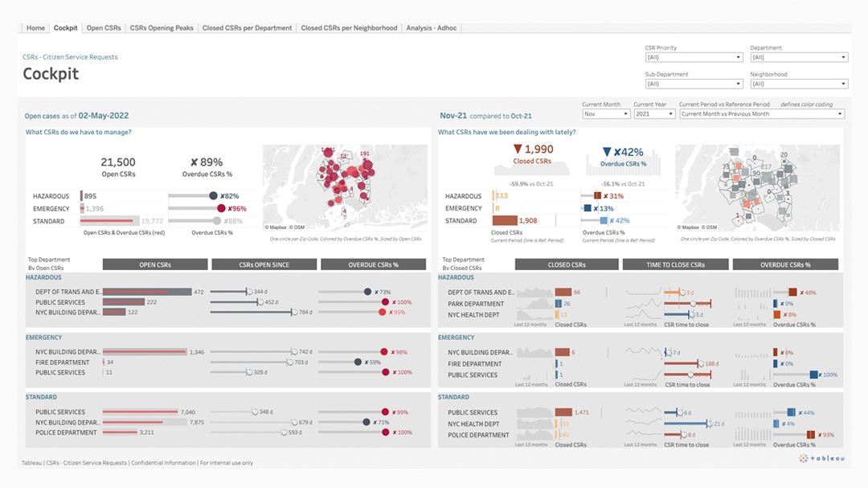Switch to Analysis - Adhoc tab
This screenshot has height=488, width=868.
[432, 27]
